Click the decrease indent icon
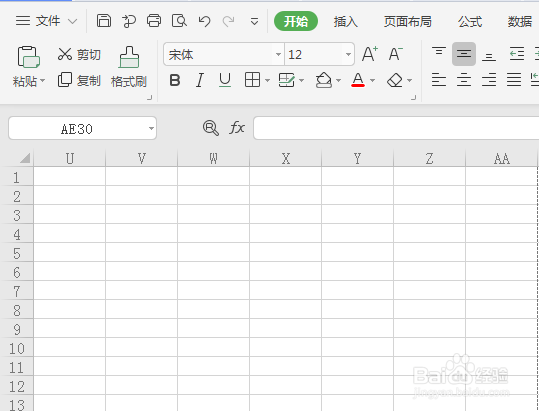Screen dimensions: 539x411 click(517, 54)
